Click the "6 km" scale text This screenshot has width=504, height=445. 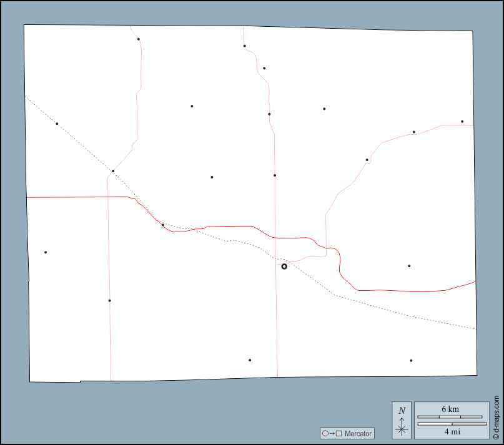tap(450, 409)
